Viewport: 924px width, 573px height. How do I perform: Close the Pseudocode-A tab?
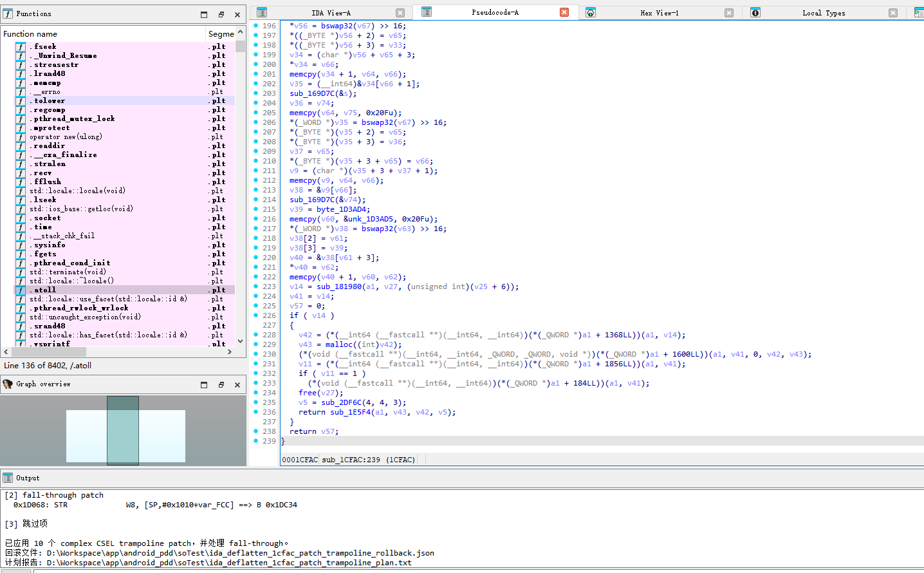[x=564, y=12]
